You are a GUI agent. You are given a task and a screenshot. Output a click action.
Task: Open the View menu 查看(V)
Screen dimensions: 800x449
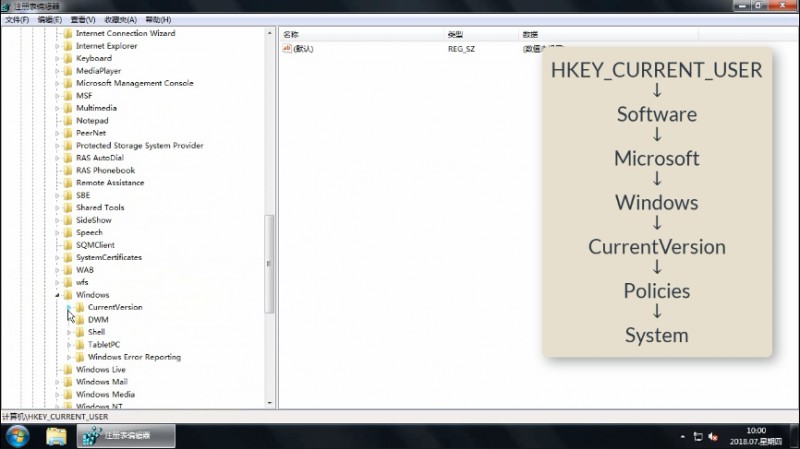83,19
